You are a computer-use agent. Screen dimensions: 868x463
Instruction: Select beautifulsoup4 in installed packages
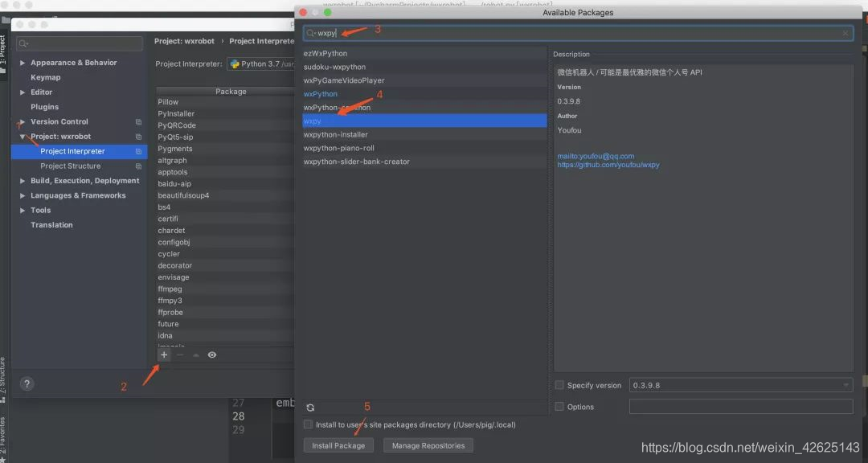[x=225, y=195]
